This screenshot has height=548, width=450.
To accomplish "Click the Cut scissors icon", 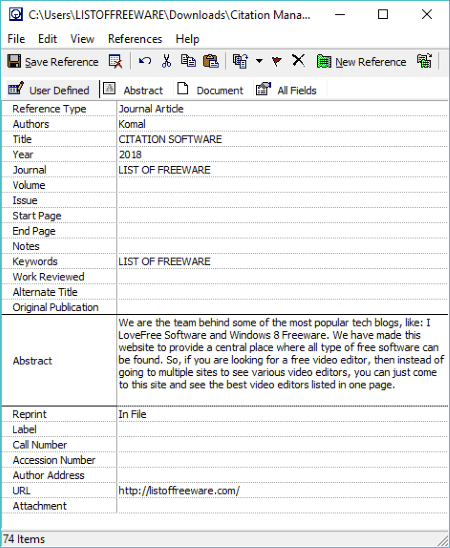I will (167, 61).
